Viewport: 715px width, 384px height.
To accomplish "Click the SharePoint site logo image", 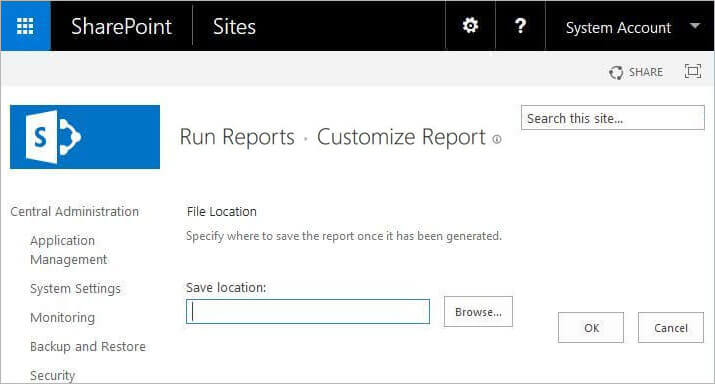I will click(85, 137).
